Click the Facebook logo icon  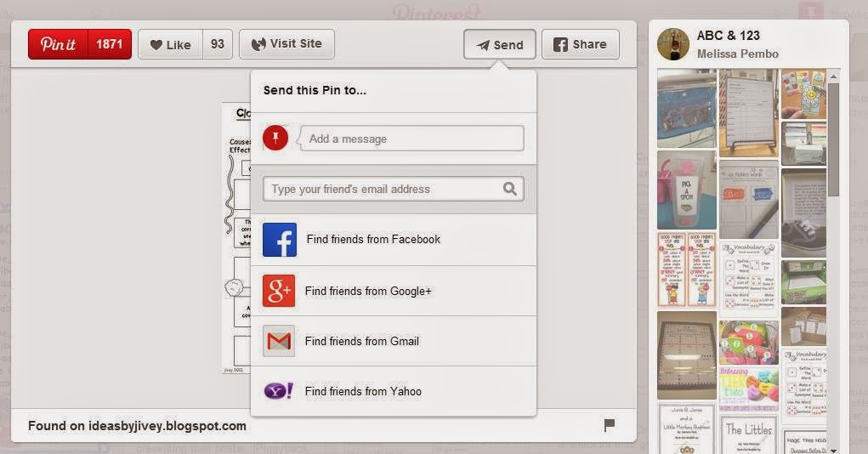tap(280, 239)
